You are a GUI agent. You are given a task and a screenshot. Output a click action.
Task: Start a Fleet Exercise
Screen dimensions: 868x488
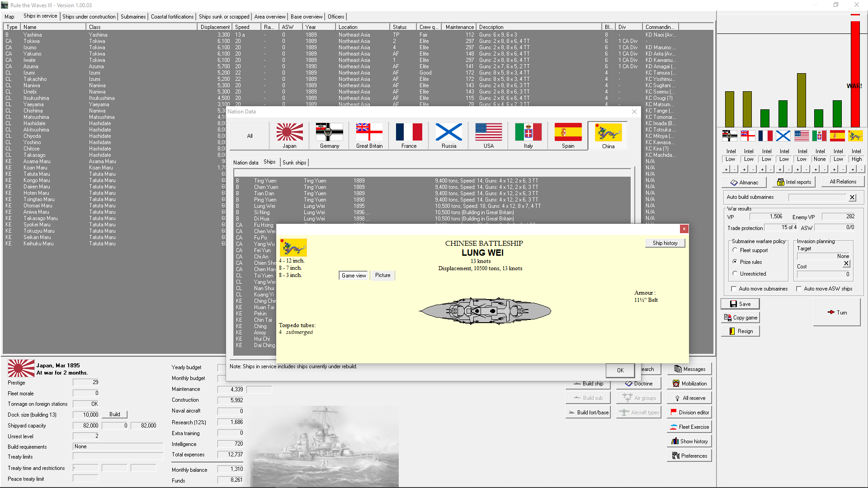pos(689,427)
